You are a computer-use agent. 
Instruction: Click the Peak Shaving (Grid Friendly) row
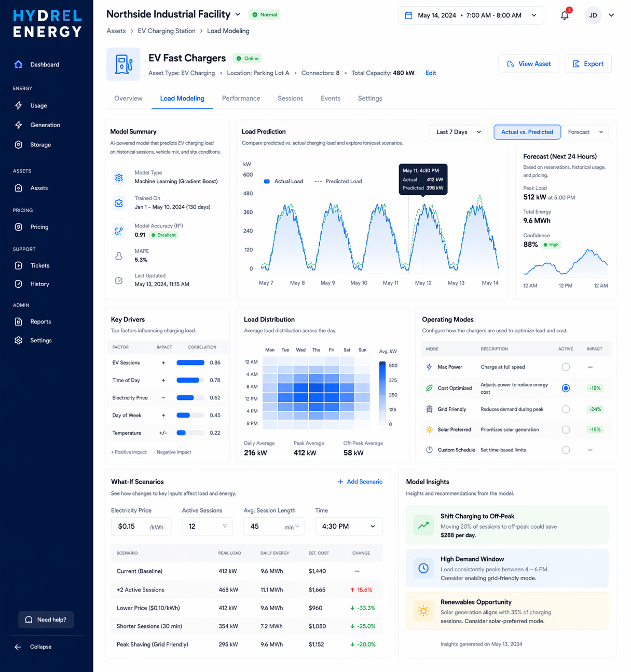pyautogui.click(x=247, y=644)
